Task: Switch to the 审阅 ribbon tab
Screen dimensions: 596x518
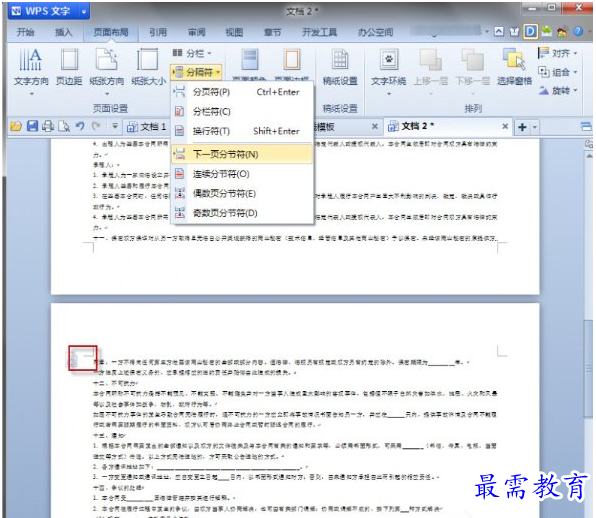Action: 196,32
